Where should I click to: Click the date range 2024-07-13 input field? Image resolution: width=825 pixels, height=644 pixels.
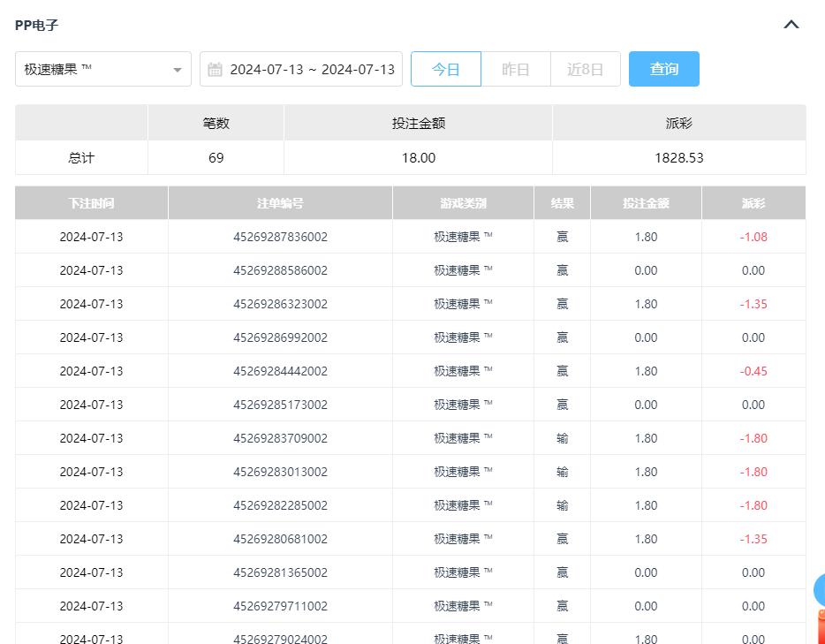pos(312,69)
